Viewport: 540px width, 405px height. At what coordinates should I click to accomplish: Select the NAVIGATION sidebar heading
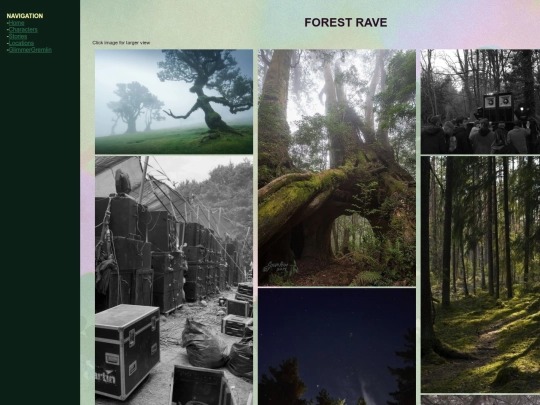25,16
